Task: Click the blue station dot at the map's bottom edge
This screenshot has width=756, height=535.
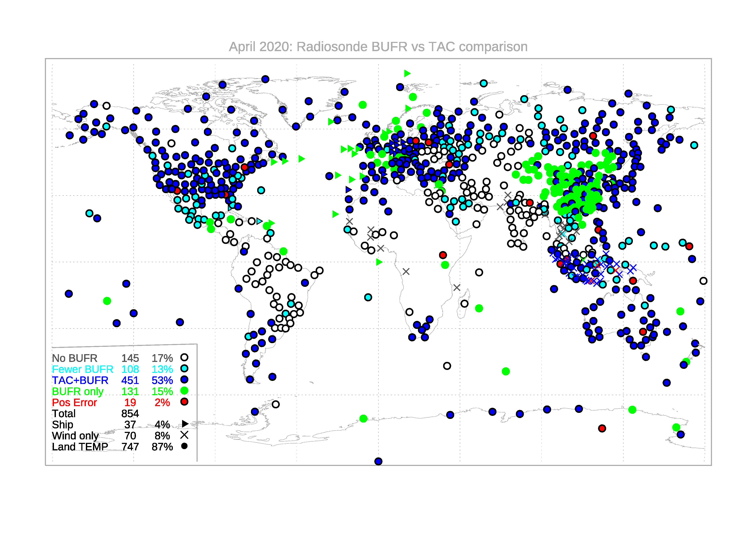Action: click(x=378, y=461)
